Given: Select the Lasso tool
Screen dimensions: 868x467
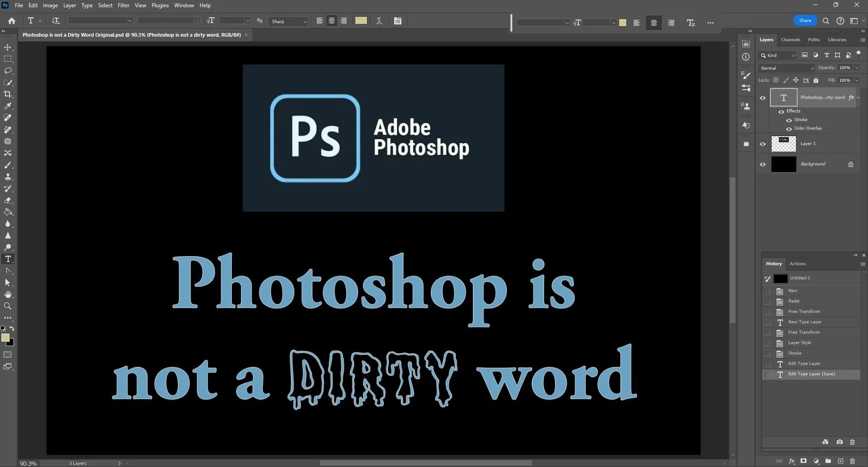Looking at the screenshot, I should pyautogui.click(x=8, y=71).
